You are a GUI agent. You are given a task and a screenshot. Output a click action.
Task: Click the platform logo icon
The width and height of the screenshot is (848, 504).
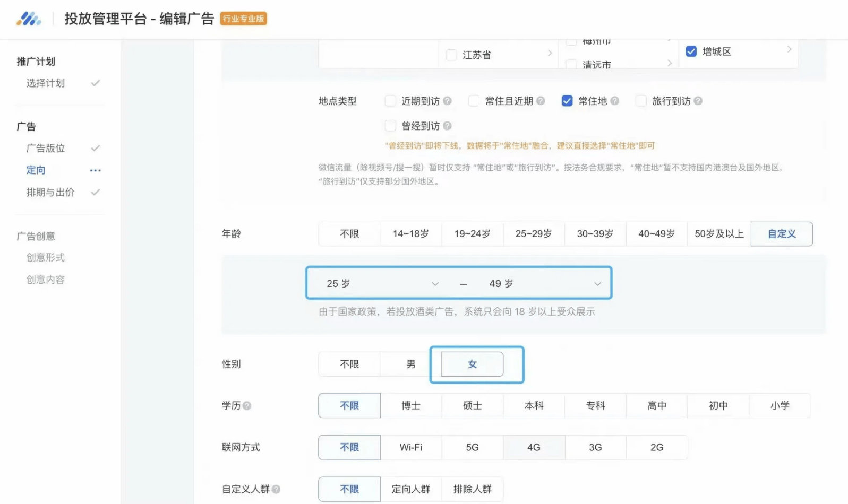[29, 19]
